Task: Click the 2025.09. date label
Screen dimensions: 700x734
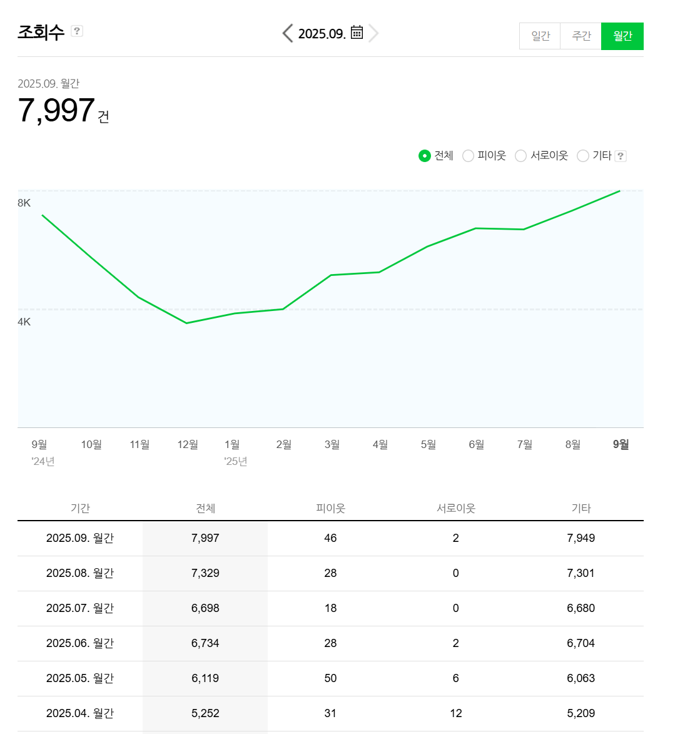Action: tap(322, 34)
